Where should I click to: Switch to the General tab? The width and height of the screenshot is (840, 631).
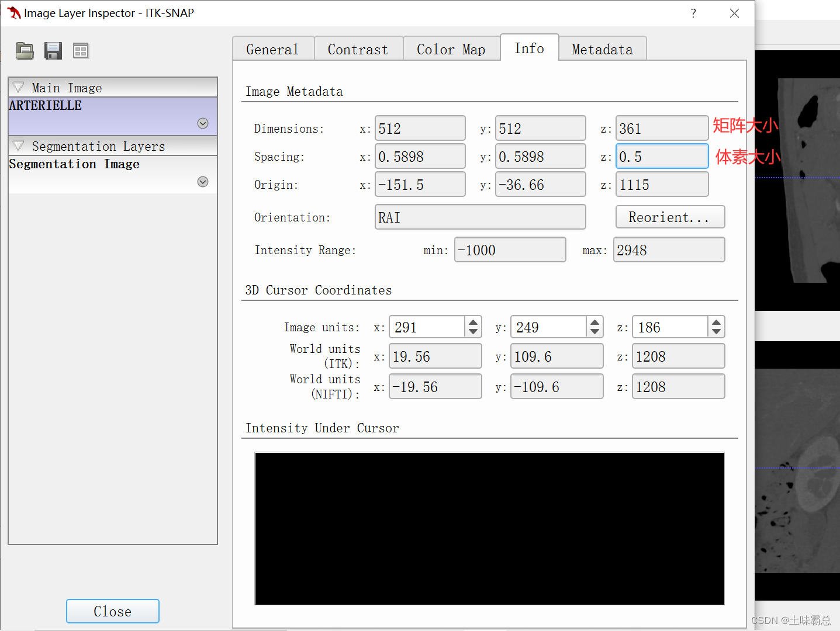273,49
